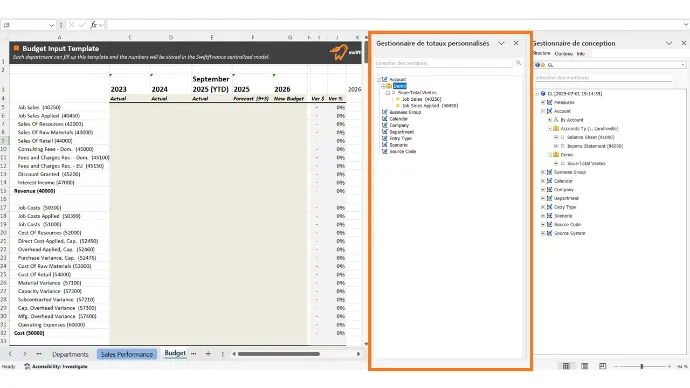Open the Departments sheet tab
690x388 pixels.
click(x=70, y=354)
